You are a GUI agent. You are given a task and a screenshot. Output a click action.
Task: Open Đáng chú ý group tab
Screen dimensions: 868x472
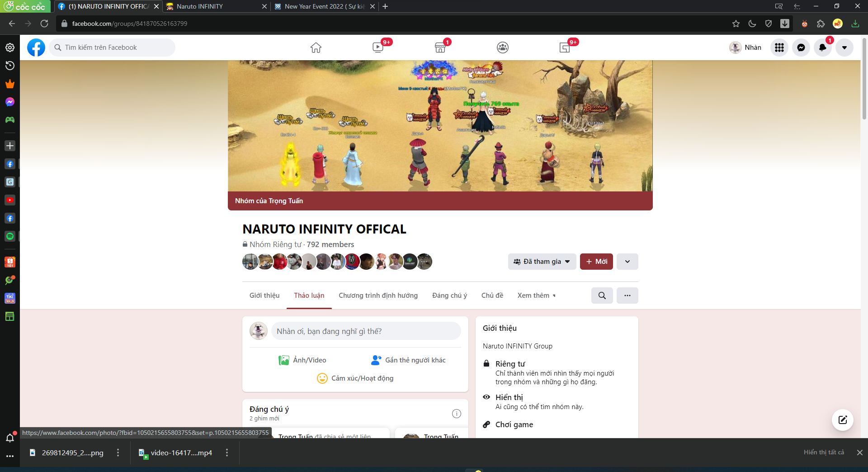click(x=450, y=296)
